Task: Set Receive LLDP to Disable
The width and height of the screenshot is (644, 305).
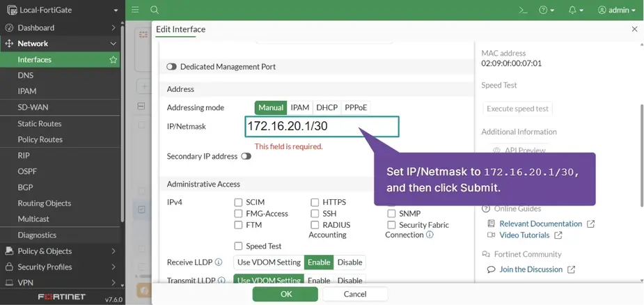Action: coord(350,263)
